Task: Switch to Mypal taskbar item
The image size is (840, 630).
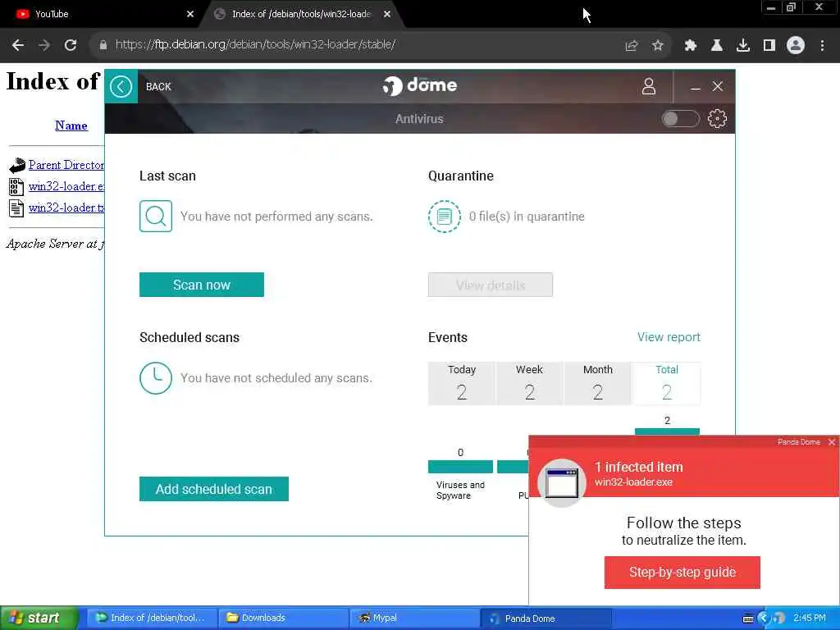Action: click(x=414, y=618)
